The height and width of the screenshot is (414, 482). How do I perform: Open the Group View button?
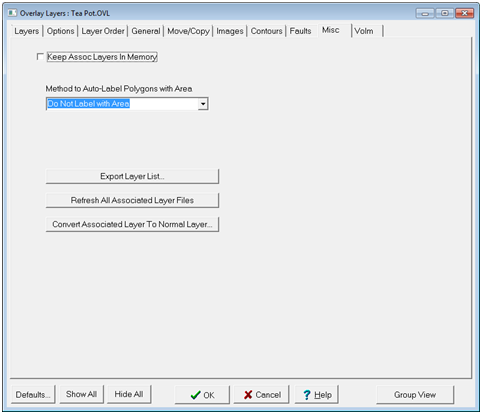click(415, 395)
